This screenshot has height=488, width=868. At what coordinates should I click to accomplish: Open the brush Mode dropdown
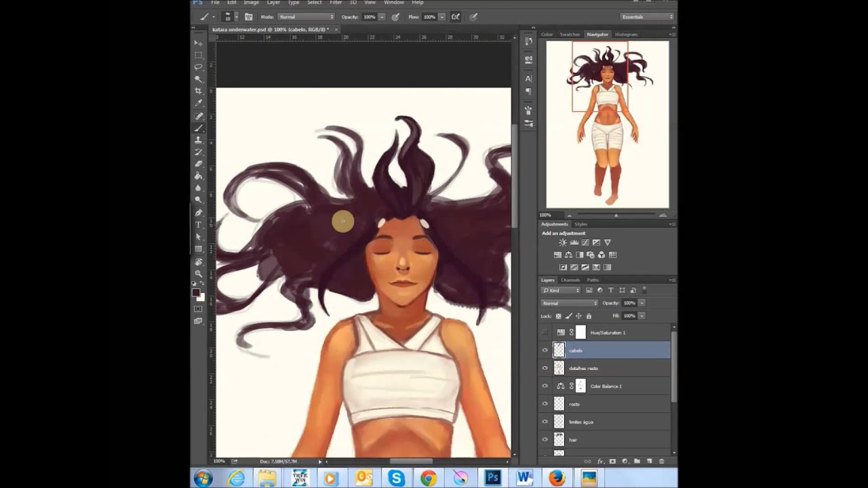(307, 16)
